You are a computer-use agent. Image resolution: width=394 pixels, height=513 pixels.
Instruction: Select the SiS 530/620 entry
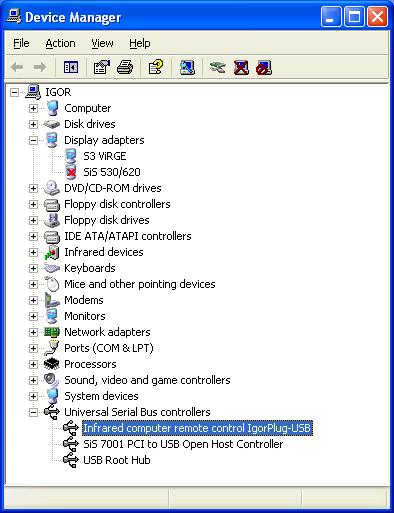point(112,172)
